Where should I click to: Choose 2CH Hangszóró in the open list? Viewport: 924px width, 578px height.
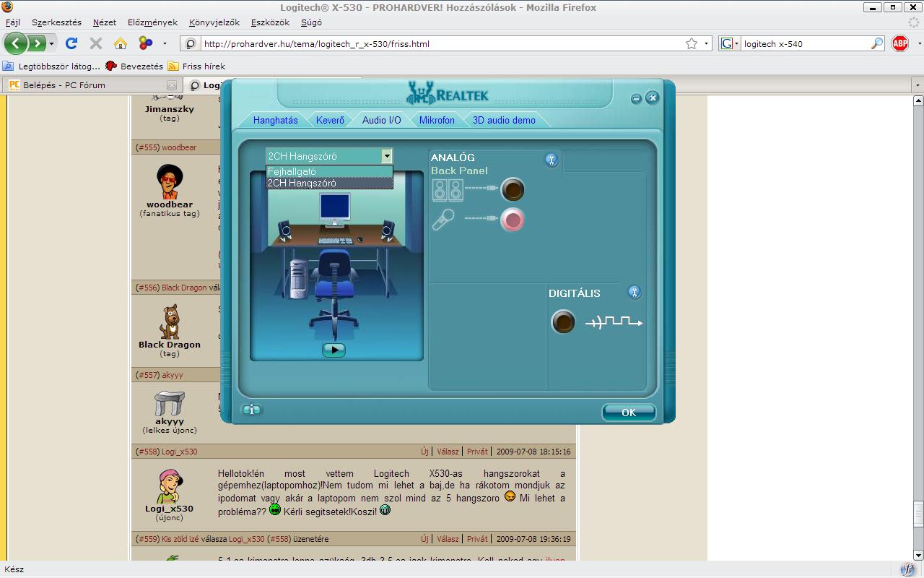point(330,183)
